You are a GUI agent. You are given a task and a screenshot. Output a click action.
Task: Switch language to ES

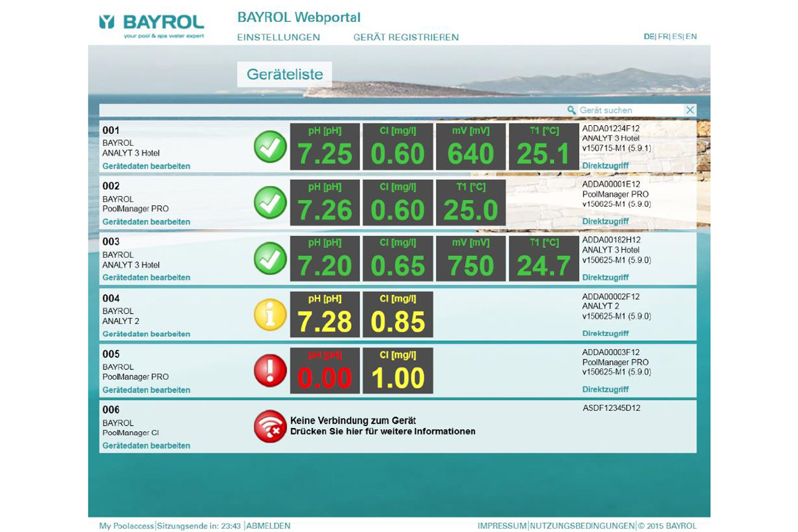677,37
